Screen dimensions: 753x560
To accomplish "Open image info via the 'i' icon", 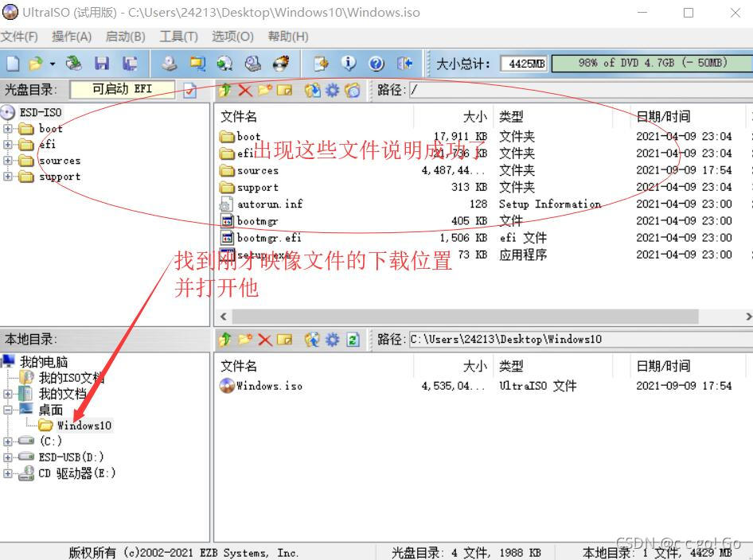I will [349, 64].
